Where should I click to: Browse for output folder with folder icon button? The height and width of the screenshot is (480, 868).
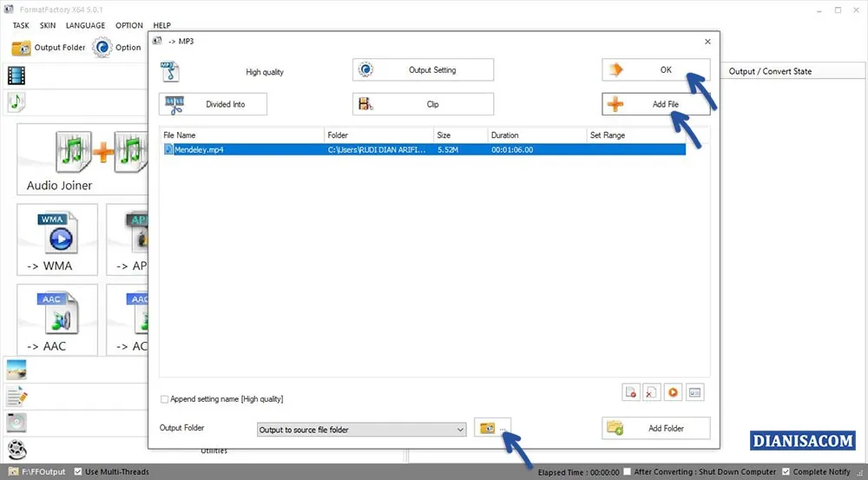492,429
